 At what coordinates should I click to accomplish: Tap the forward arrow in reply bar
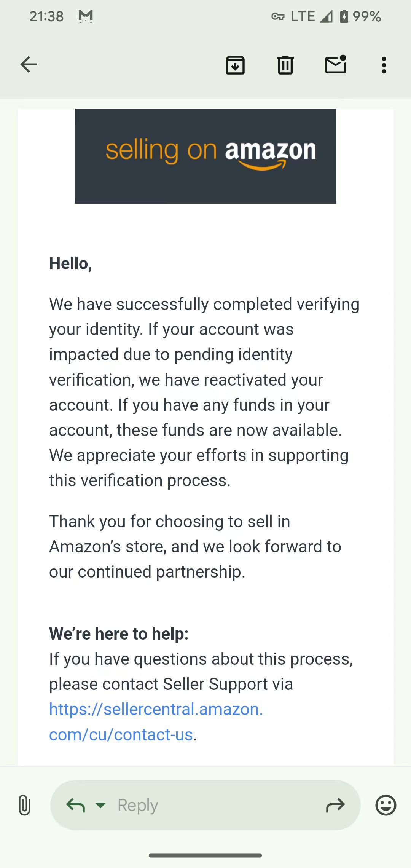335,805
